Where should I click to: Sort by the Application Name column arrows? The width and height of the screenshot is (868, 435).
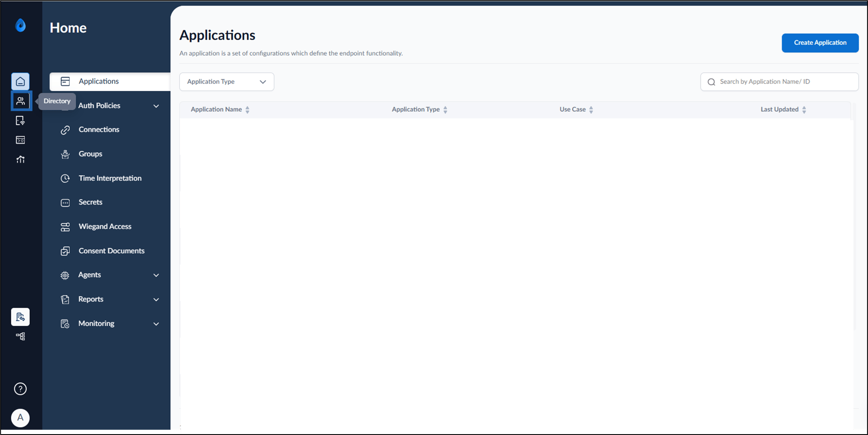[x=247, y=110]
